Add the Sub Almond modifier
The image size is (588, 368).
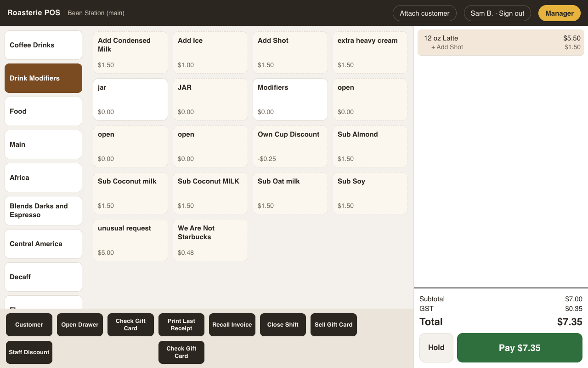370,146
